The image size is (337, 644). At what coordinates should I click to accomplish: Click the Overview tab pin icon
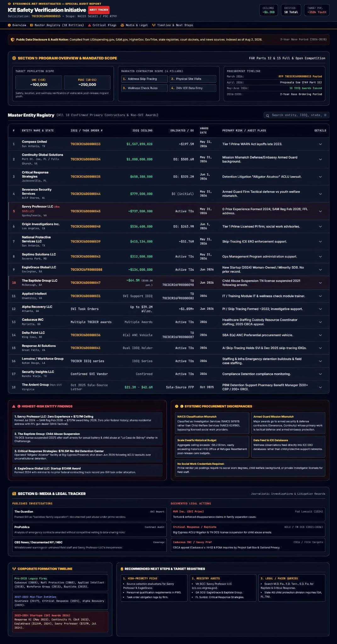click(x=9, y=25)
